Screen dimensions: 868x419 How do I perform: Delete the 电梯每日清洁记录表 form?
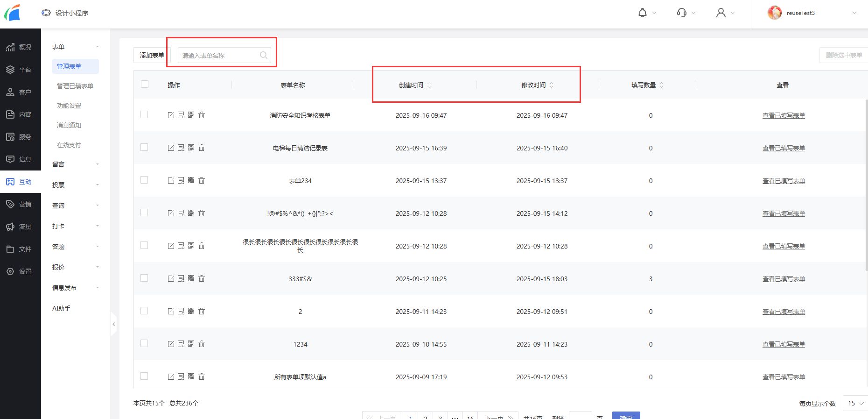click(202, 148)
